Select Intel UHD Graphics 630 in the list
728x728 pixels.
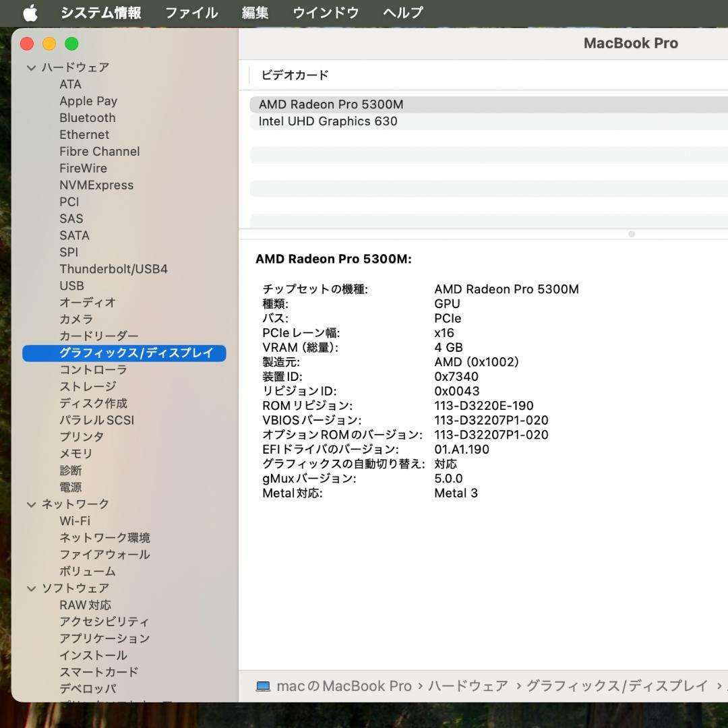[x=328, y=121]
